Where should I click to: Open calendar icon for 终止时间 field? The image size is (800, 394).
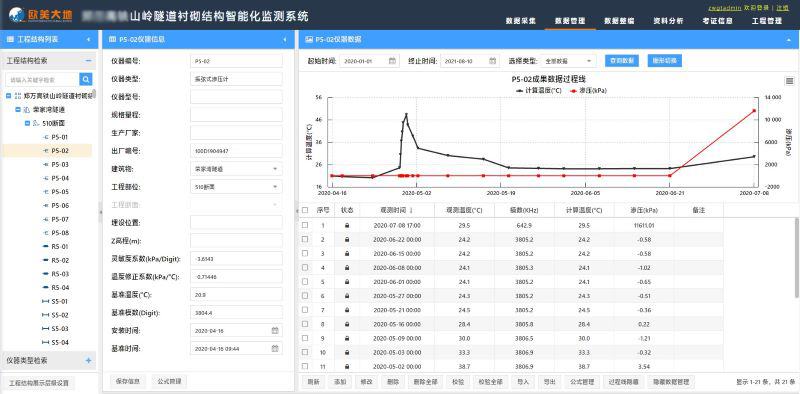pos(493,61)
